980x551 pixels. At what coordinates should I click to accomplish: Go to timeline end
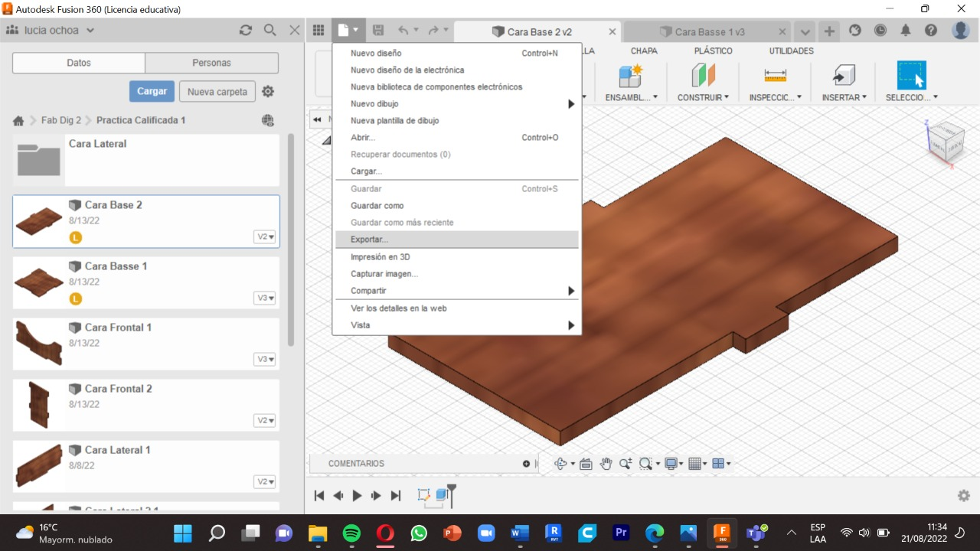(x=396, y=496)
